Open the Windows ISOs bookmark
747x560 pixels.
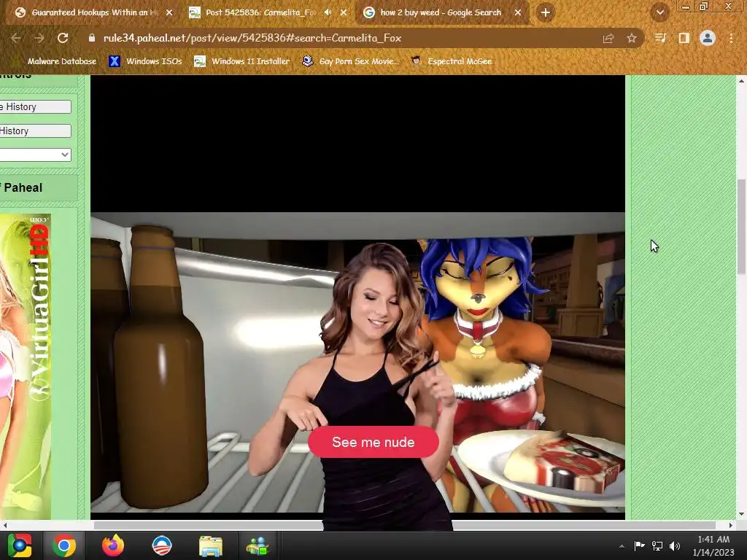145,61
